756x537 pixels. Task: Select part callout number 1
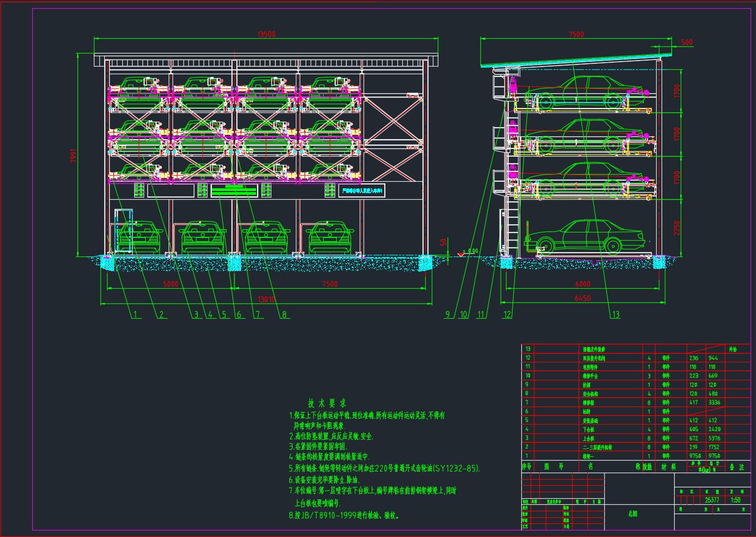point(135,314)
